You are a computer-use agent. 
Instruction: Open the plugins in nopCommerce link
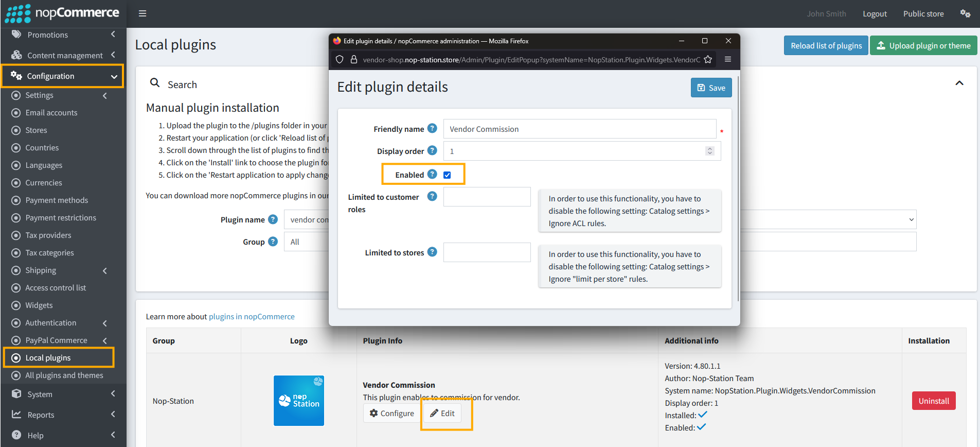tap(252, 316)
